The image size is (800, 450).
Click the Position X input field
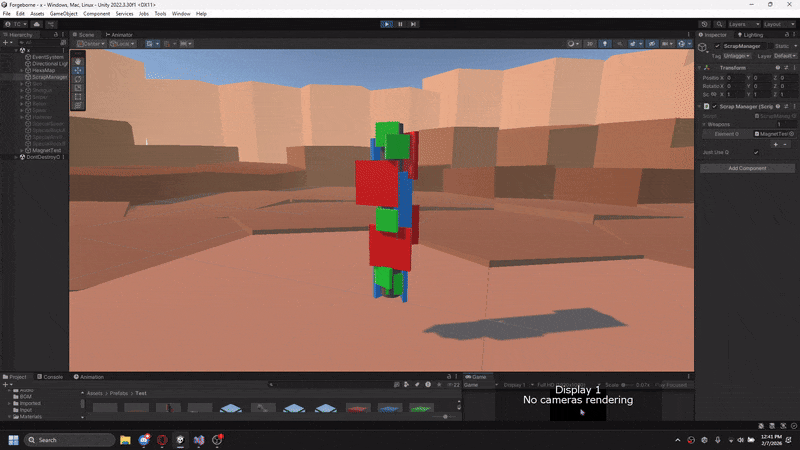coord(735,78)
